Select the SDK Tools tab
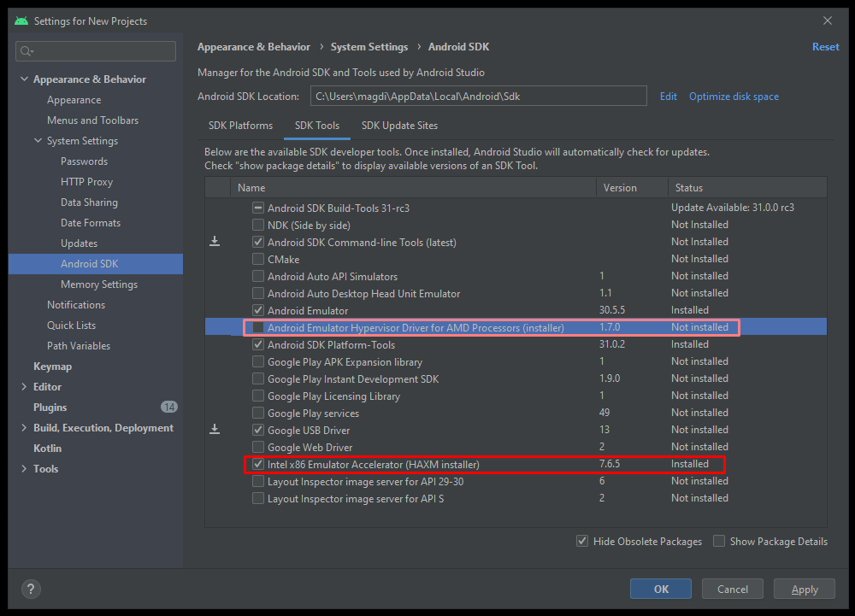Image resolution: width=855 pixels, height=616 pixels. tap(317, 126)
